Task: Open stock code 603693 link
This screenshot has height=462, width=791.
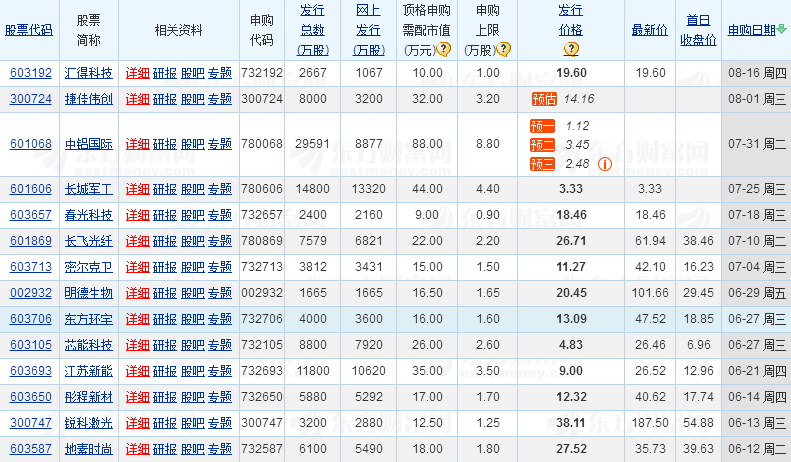Action: (31, 371)
